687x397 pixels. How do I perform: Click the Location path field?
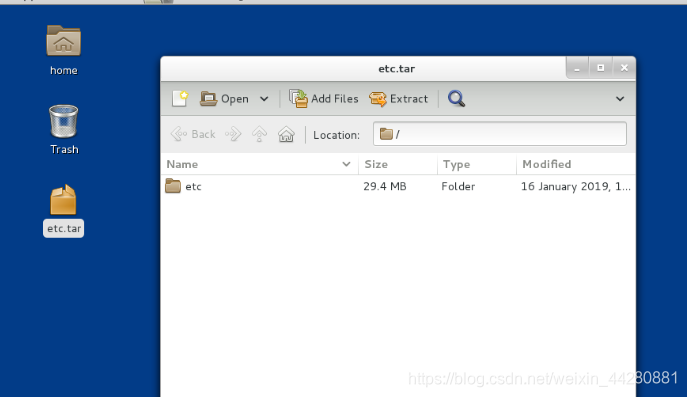(x=500, y=134)
